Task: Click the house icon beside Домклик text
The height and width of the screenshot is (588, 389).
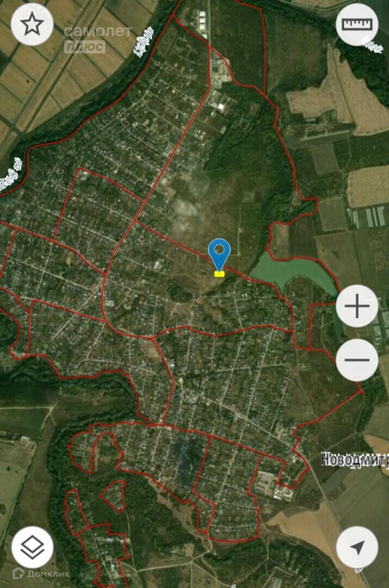Action: coord(18,573)
